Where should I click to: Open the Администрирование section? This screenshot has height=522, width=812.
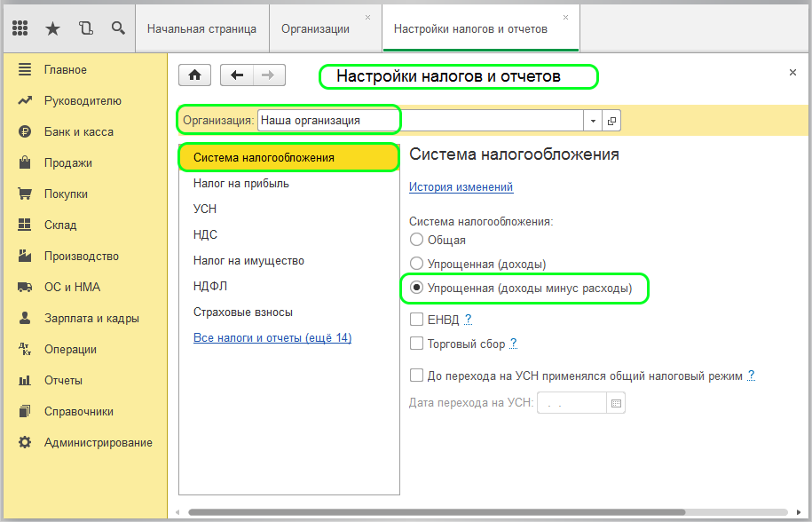98,443
